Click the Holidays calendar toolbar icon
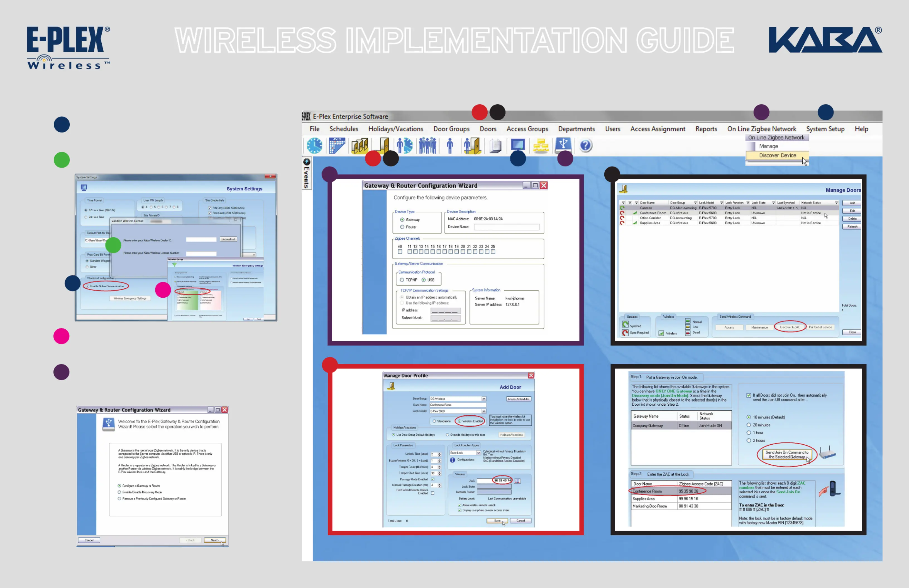909x588 pixels. (x=336, y=146)
